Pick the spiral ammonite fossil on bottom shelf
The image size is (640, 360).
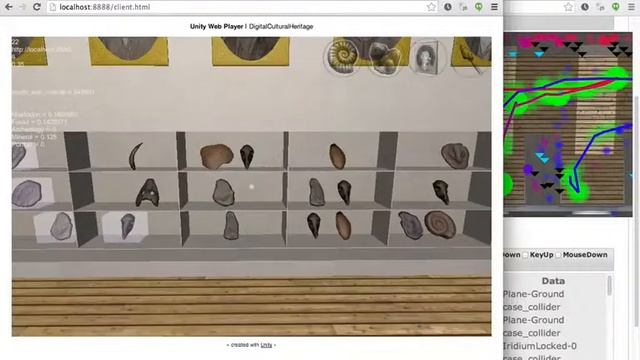tap(440, 224)
